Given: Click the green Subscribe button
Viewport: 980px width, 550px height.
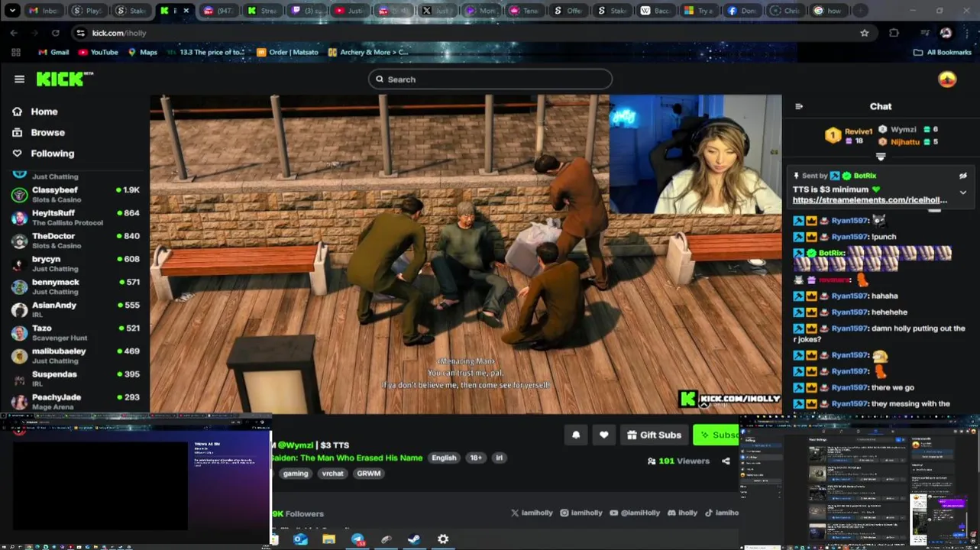Looking at the screenshot, I should pos(717,435).
